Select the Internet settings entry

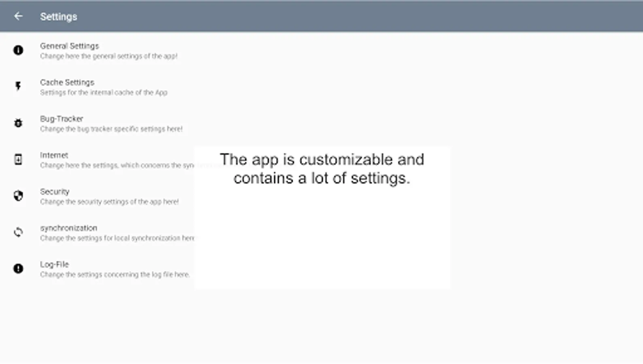click(54, 155)
